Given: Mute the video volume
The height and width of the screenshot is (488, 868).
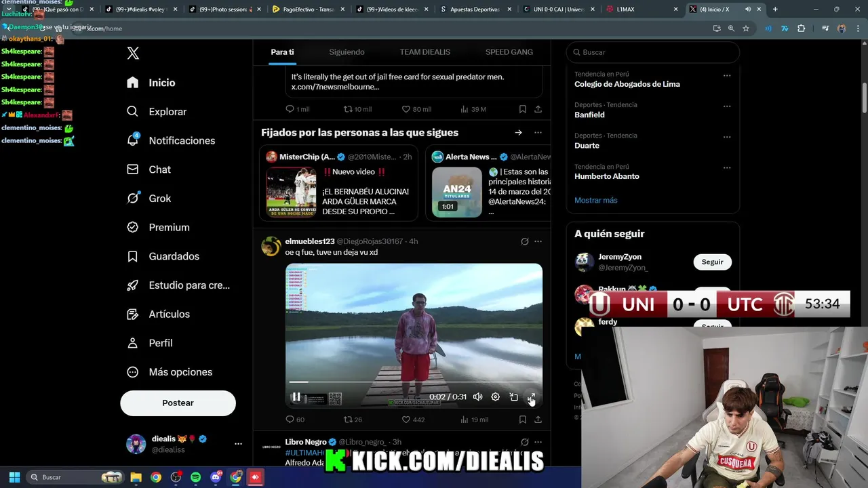Looking at the screenshot, I should pos(477,397).
